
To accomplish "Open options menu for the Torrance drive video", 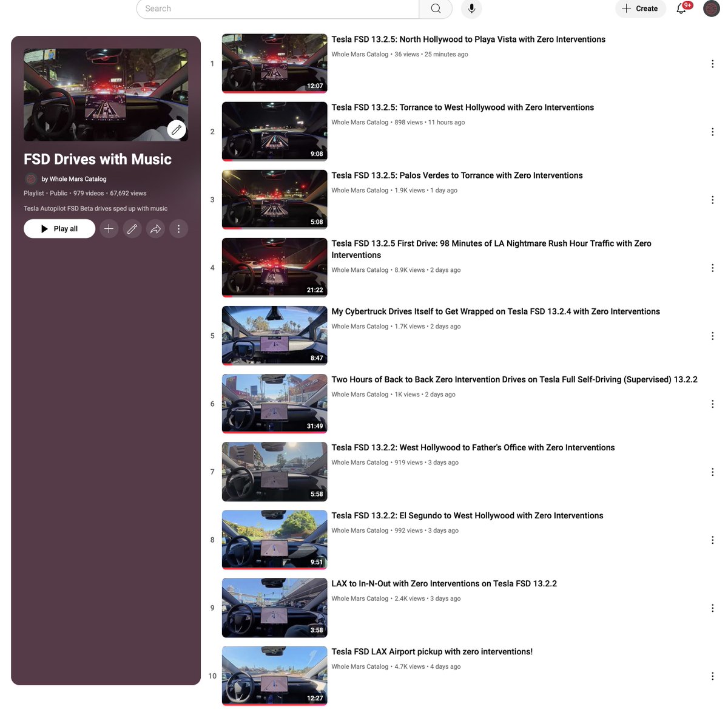I will tap(712, 132).
